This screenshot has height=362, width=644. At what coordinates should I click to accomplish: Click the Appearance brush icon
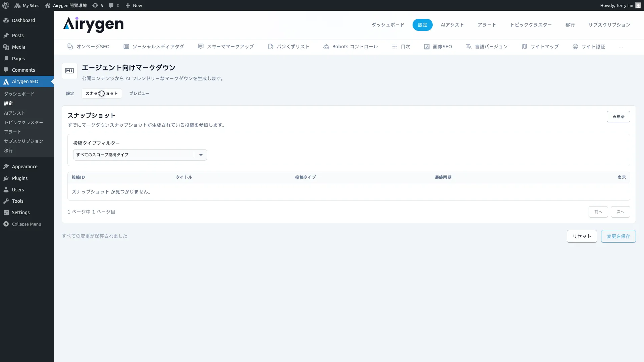point(6,167)
